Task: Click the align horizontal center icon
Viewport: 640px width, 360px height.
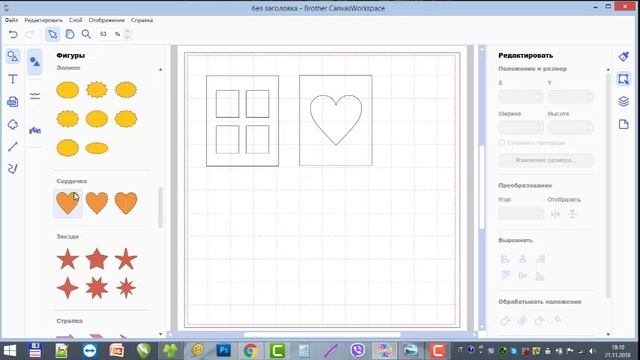Action: pyautogui.click(x=523, y=259)
